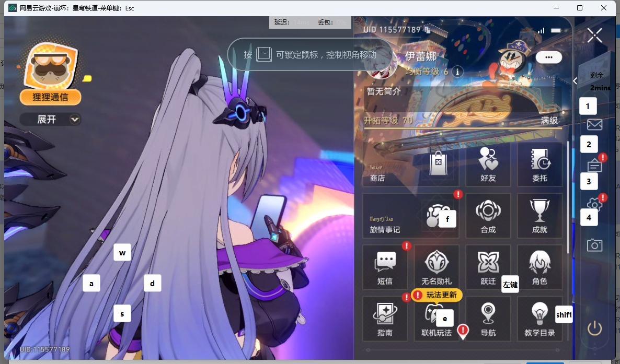The width and height of the screenshot is (620, 364).
Task: Click the virtual key labeled 2
Action: pyautogui.click(x=589, y=144)
